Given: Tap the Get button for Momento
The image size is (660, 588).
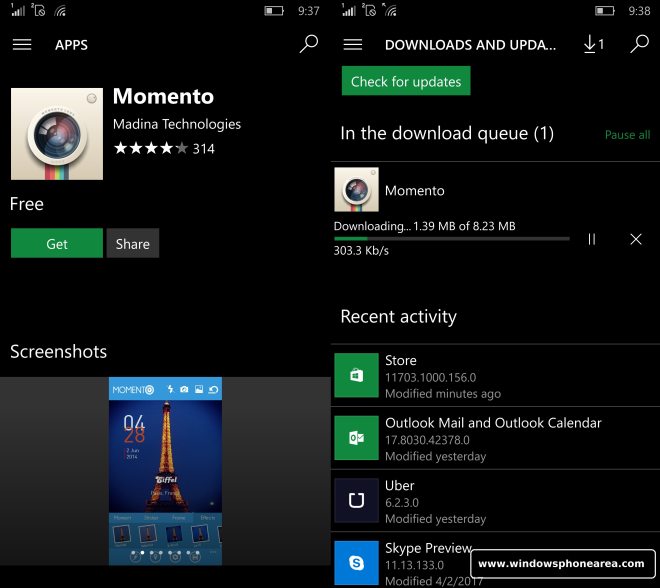Looking at the screenshot, I should [x=57, y=243].
